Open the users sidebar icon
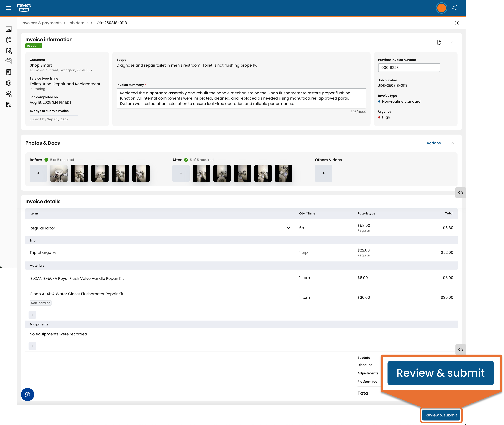Viewport: 504px width, 425px height. pos(9,94)
